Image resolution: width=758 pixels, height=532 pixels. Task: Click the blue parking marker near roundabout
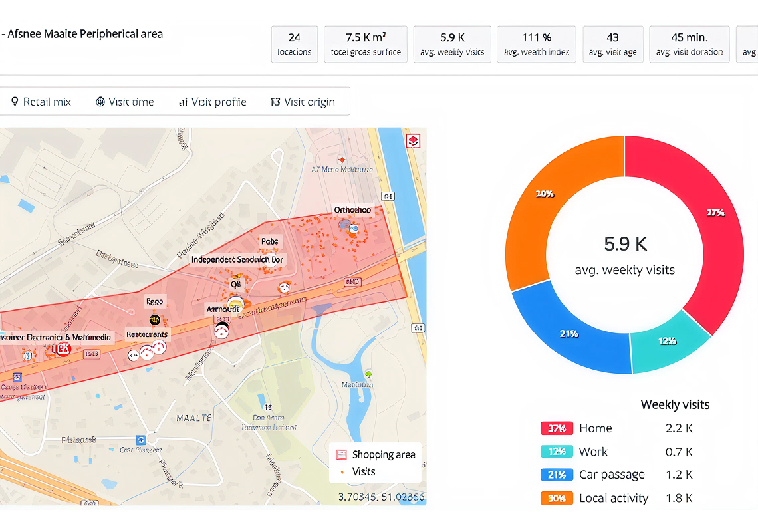point(140,440)
